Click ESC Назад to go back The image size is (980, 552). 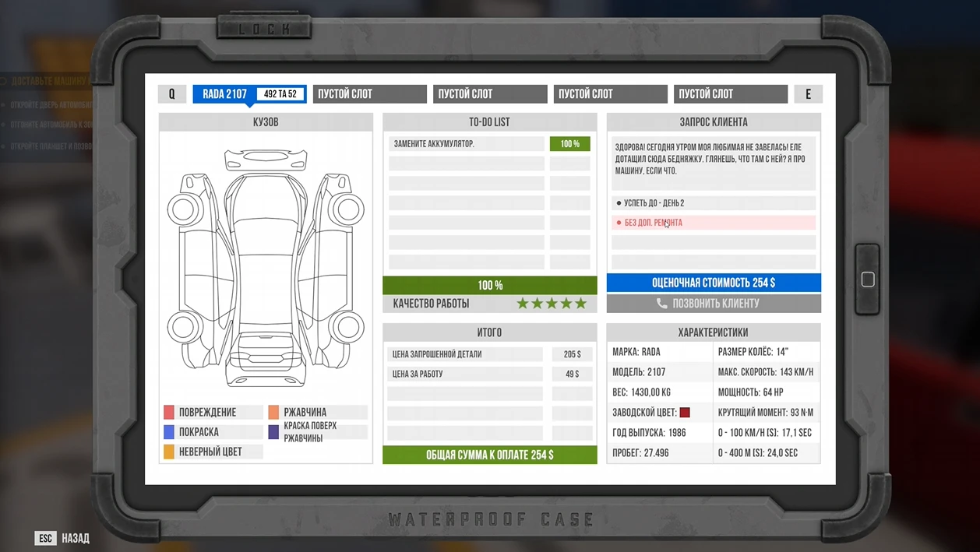(x=62, y=538)
